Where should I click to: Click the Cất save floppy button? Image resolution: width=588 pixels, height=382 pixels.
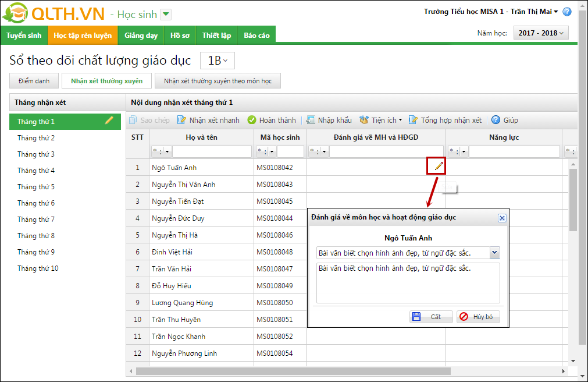[x=431, y=317]
